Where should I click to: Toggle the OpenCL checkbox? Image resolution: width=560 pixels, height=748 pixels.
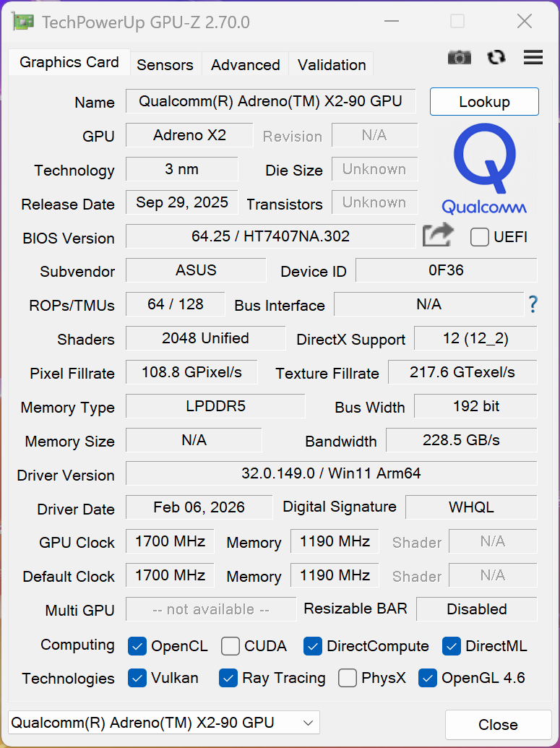137,646
